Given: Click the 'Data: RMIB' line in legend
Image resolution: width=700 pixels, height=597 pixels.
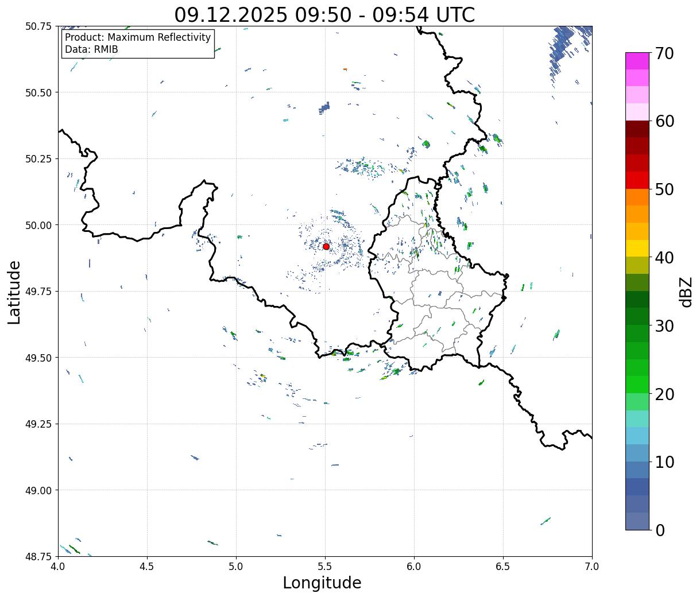Looking at the screenshot, I should click(91, 49).
